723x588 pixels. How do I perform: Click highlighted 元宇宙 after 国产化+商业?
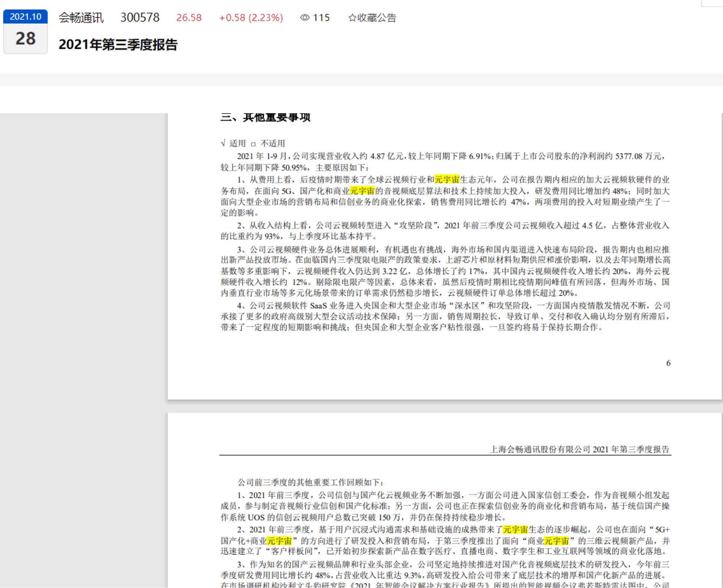click(x=279, y=541)
